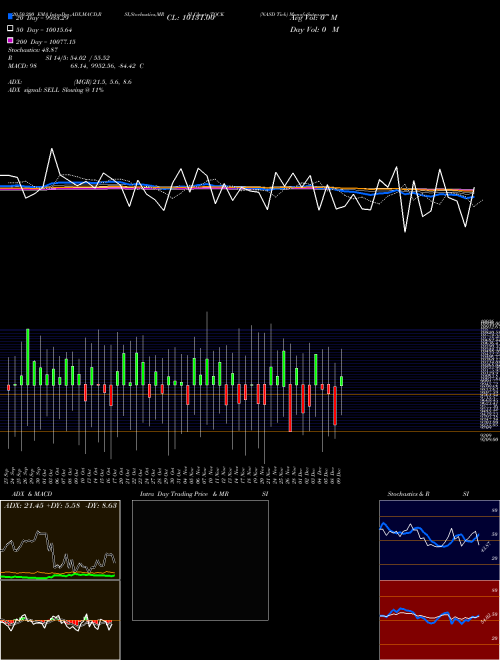Click the 'Intra Day Trading Price & MR' title
This screenshot has width=500, height=660.
[184, 494]
